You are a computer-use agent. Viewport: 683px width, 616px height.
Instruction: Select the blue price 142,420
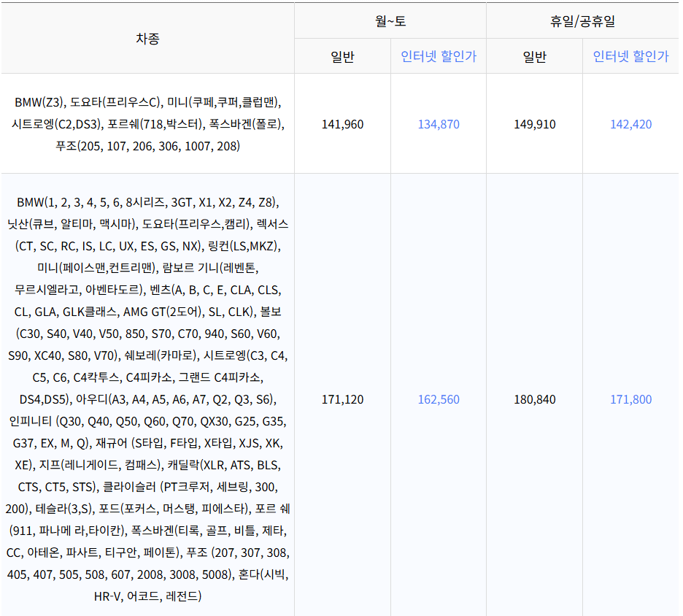pos(630,124)
